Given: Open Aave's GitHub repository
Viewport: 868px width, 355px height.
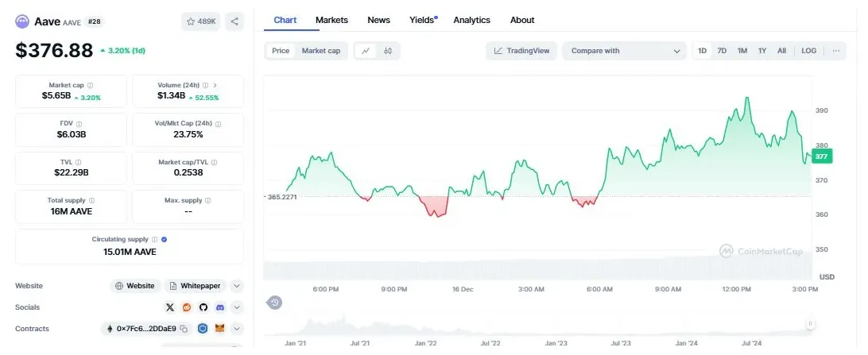Looking at the screenshot, I should pyautogui.click(x=203, y=307).
